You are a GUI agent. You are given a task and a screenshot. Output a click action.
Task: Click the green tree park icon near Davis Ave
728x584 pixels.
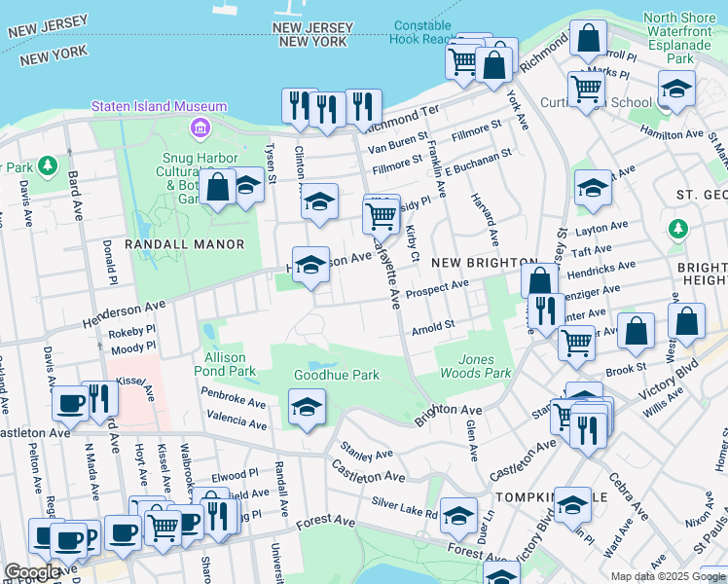click(x=48, y=166)
